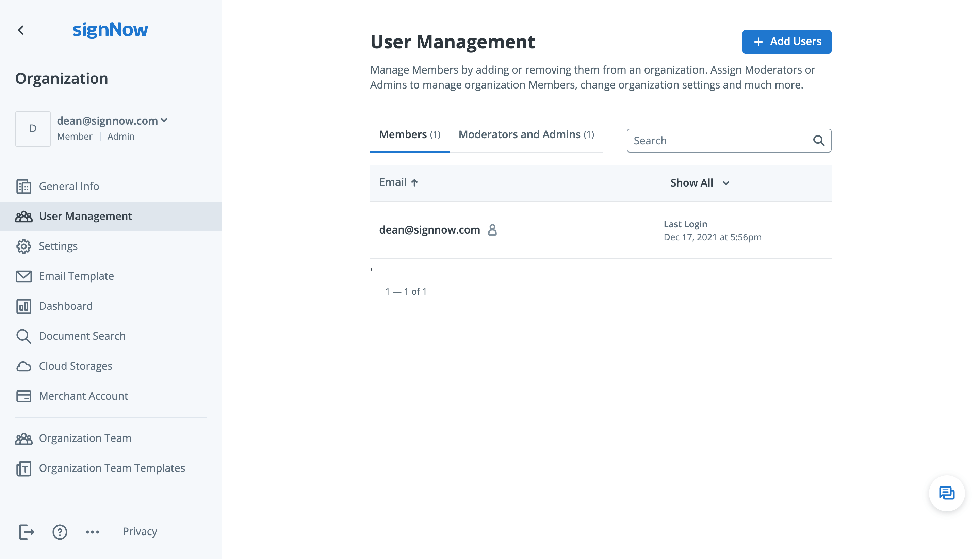Screen dimensions: 980x559
Task: Open Cloud Storages cloud icon
Action: tap(24, 366)
